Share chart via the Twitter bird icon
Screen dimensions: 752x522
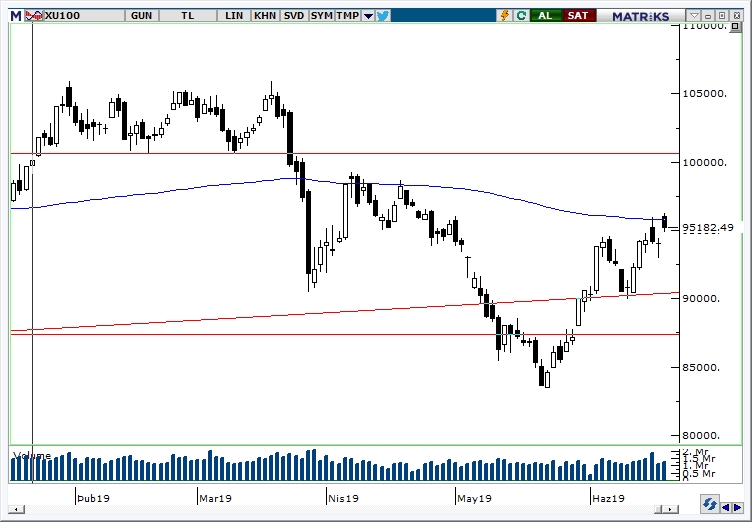383,16
